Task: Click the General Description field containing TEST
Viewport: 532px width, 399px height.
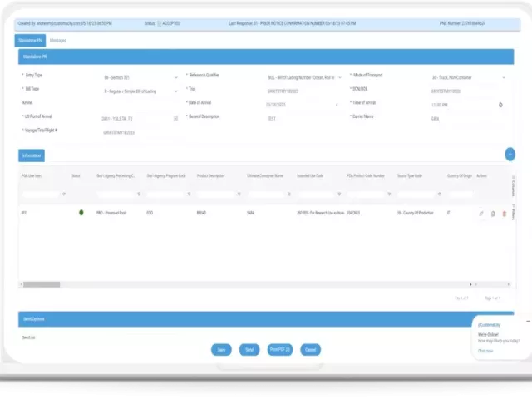Action: [x=304, y=119]
